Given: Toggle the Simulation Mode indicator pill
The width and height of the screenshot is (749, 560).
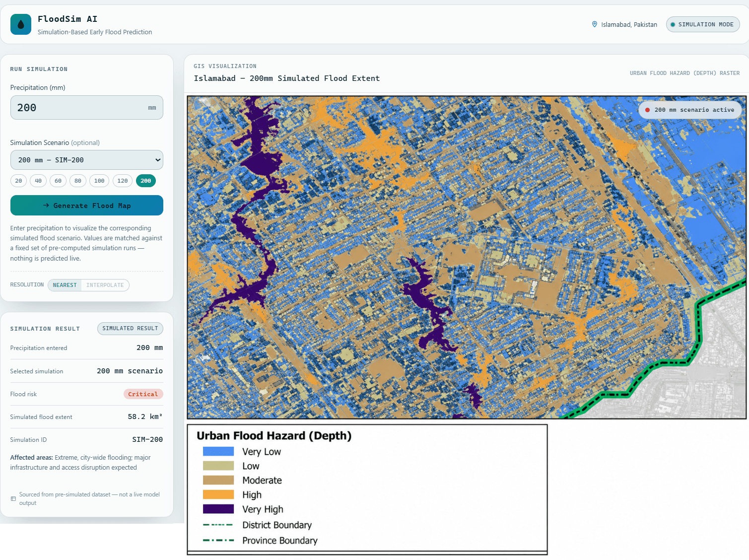Looking at the screenshot, I should coord(703,24).
